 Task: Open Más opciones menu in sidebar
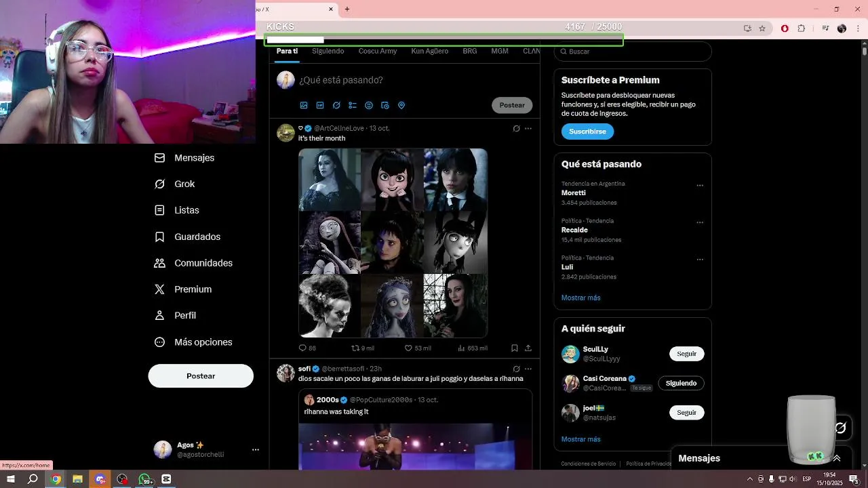(x=193, y=342)
